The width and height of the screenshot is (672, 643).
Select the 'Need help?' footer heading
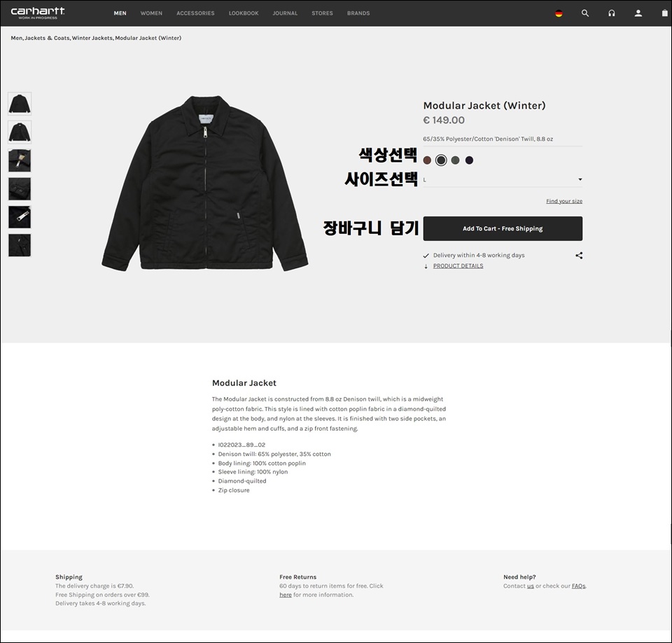(519, 577)
